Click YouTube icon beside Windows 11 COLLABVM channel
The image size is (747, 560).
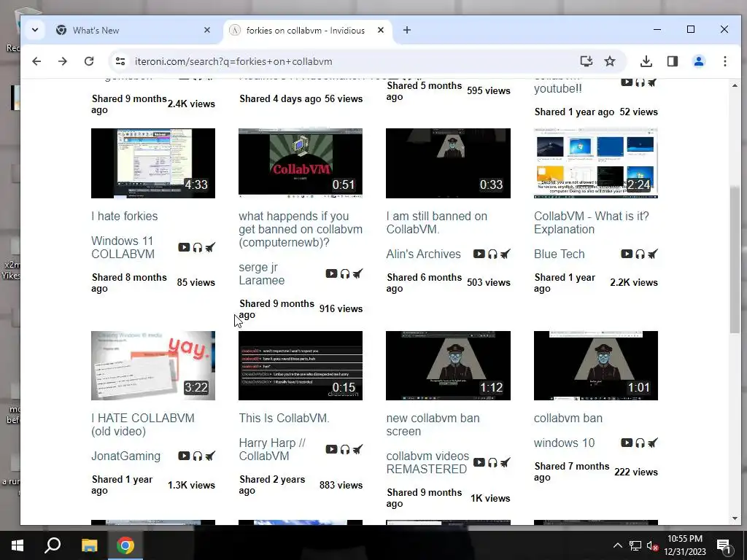(184, 247)
